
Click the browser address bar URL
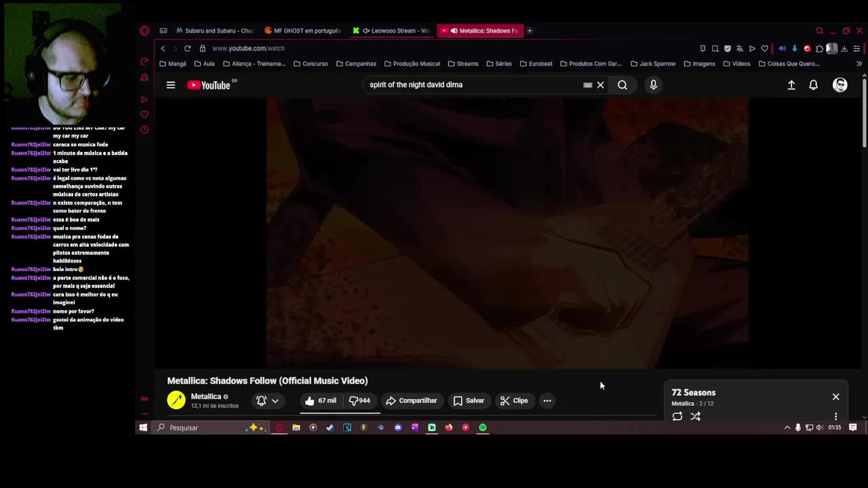click(248, 48)
